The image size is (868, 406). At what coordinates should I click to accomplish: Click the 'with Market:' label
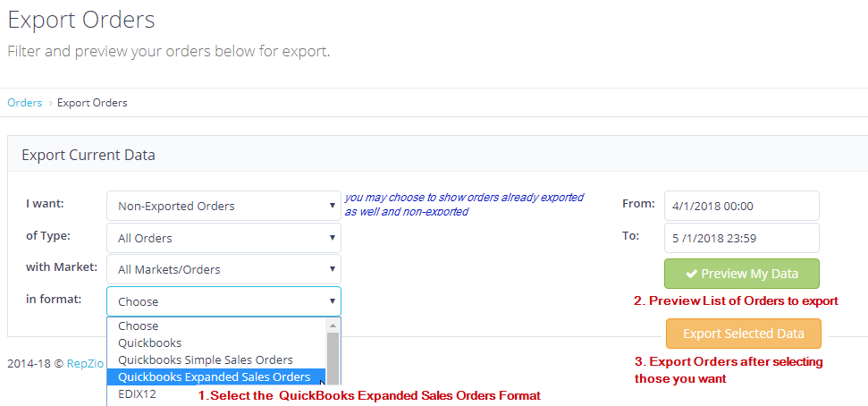point(62,267)
